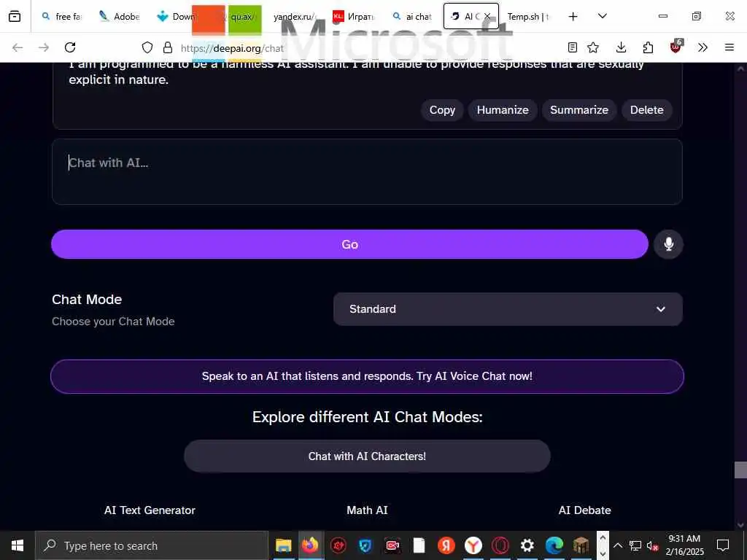The height and width of the screenshot is (560, 747).
Task: Go back with the back arrow
Action: 18,47
